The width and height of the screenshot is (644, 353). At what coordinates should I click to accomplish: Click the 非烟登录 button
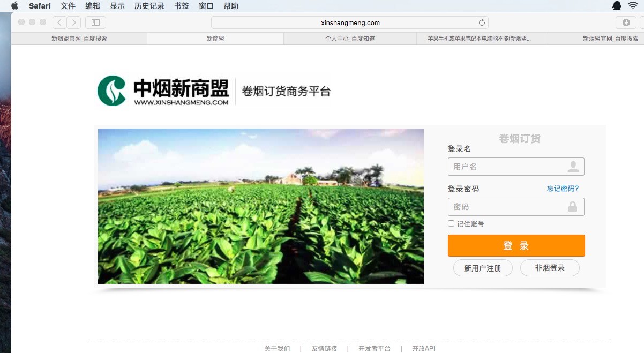tap(550, 268)
